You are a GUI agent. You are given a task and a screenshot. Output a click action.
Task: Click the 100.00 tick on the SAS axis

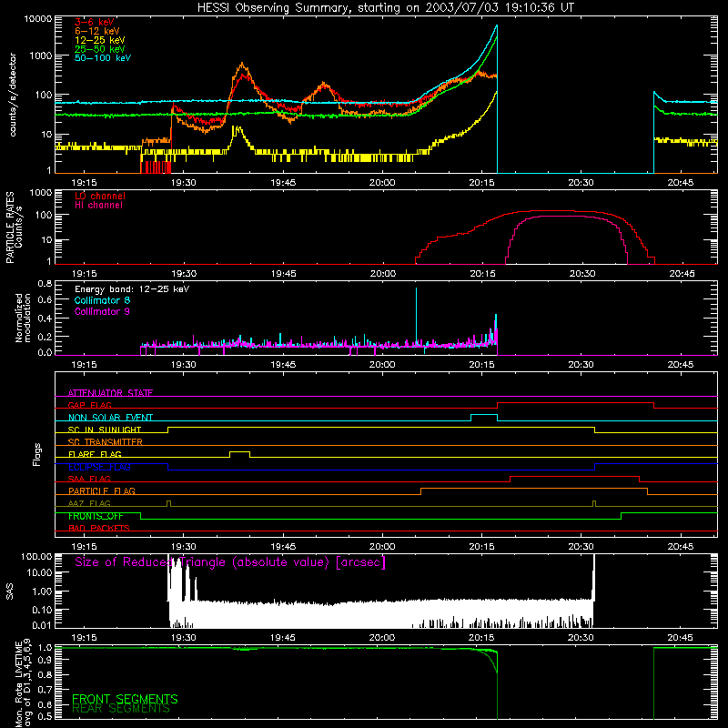point(36,556)
